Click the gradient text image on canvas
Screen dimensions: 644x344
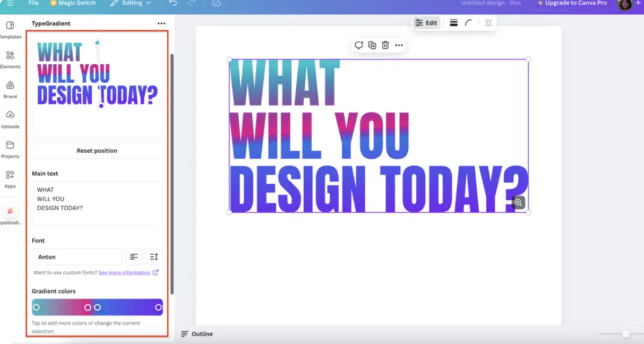(x=379, y=136)
